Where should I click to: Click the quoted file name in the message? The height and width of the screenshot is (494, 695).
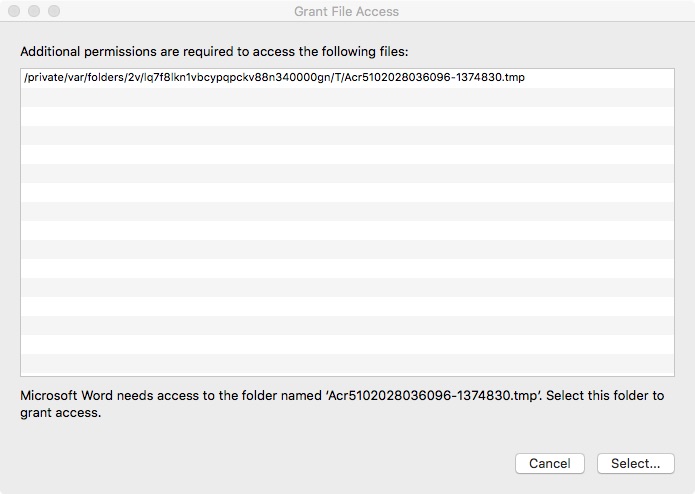click(434, 395)
